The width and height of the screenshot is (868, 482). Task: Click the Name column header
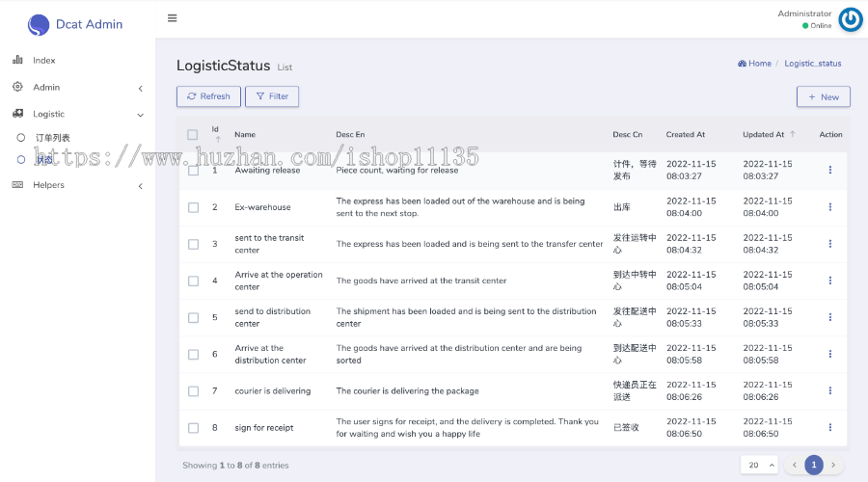(245, 134)
